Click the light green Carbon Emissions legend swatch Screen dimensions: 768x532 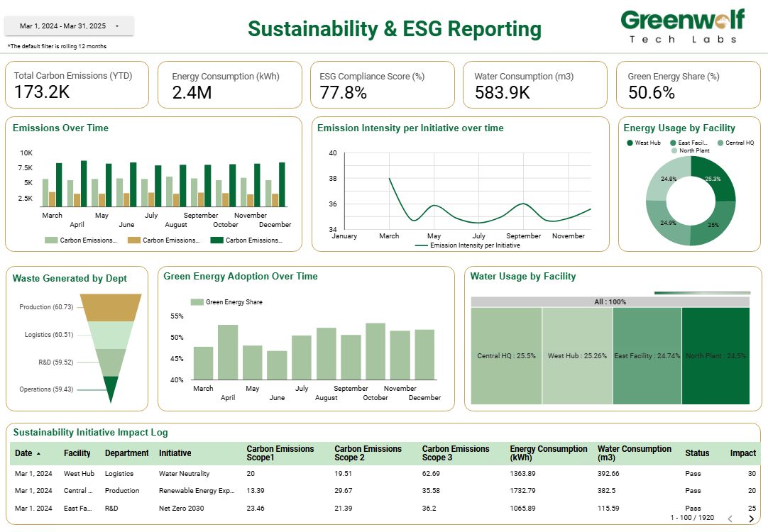pos(51,240)
